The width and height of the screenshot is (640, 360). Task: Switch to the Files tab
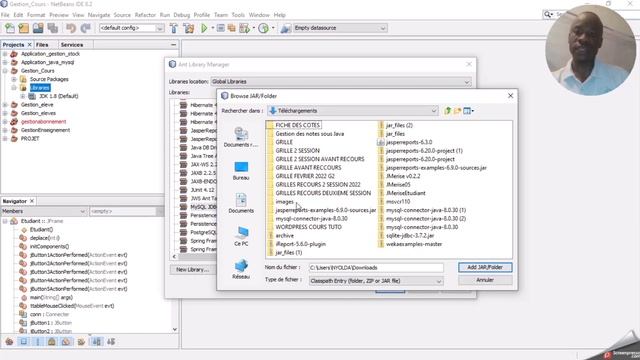[42, 44]
